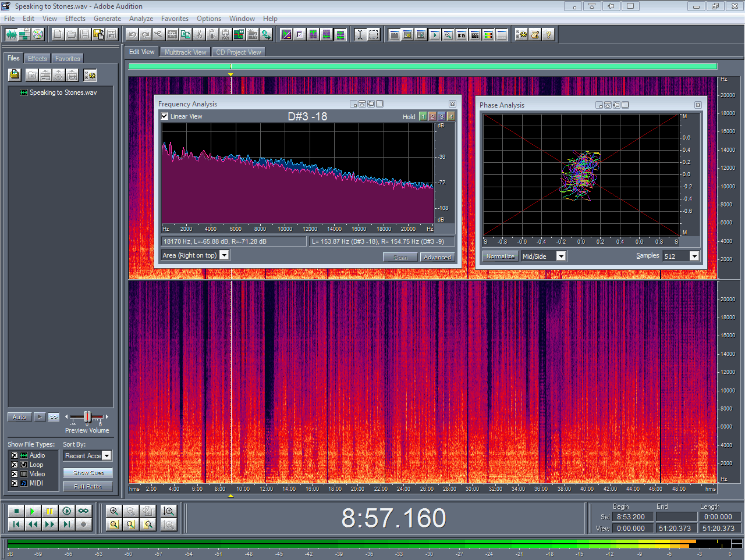Click the Stop transport button
Viewport: 745px width, 560px height.
click(x=16, y=511)
